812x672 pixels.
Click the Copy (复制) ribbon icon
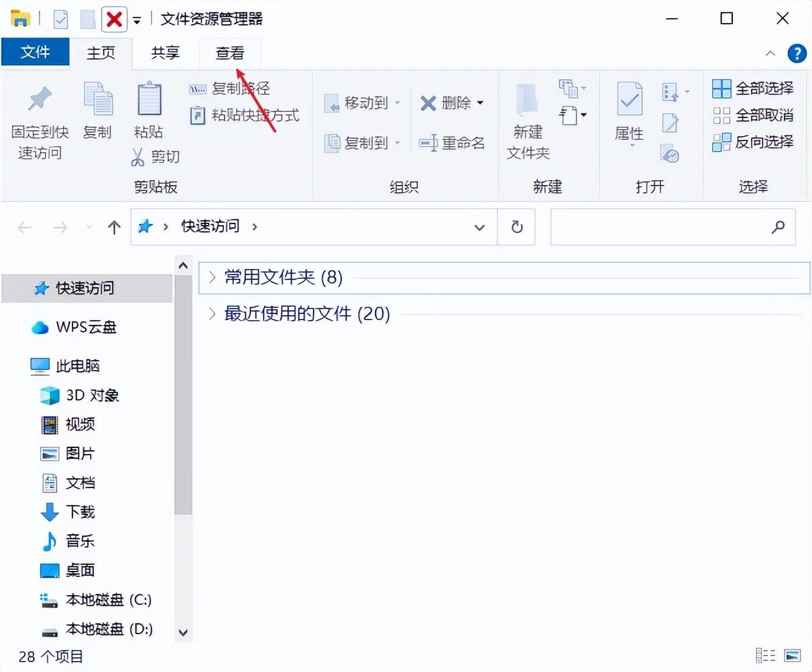click(x=98, y=99)
